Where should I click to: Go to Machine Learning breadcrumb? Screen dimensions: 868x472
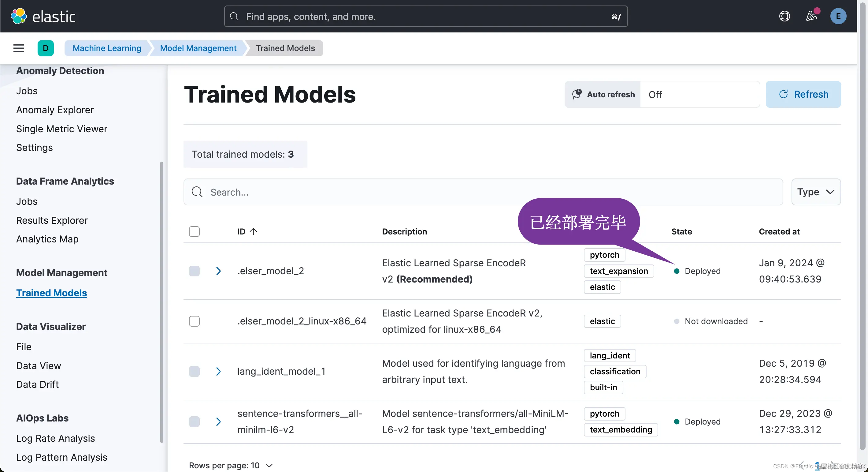pyautogui.click(x=107, y=48)
